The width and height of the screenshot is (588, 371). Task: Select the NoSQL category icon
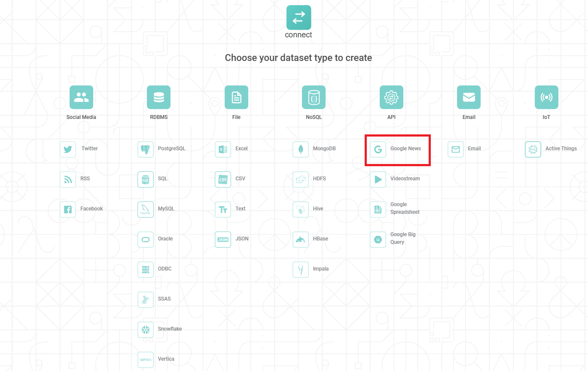(314, 97)
